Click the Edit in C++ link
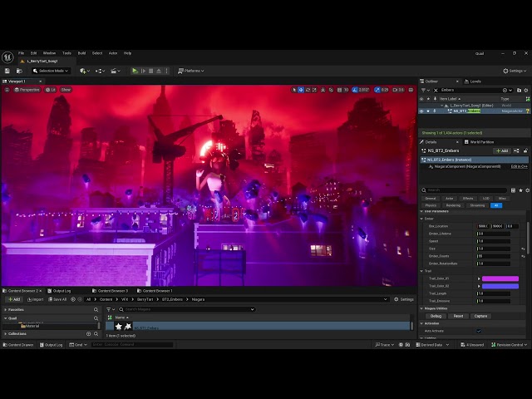Viewport: 532px width, 399px height. pyautogui.click(x=519, y=166)
